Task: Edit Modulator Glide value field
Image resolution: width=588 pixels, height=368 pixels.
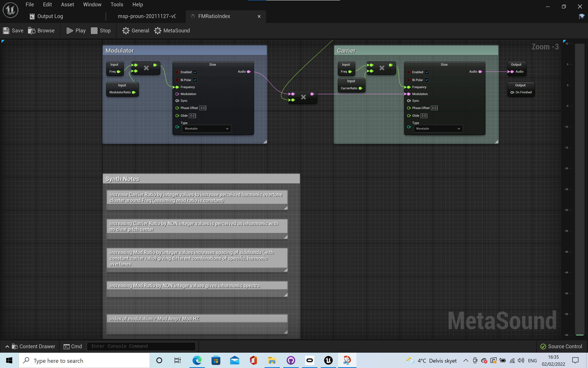Action: click(x=192, y=116)
